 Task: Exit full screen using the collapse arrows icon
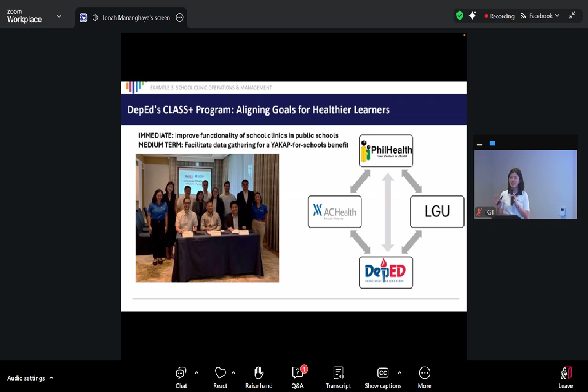pos(572,16)
